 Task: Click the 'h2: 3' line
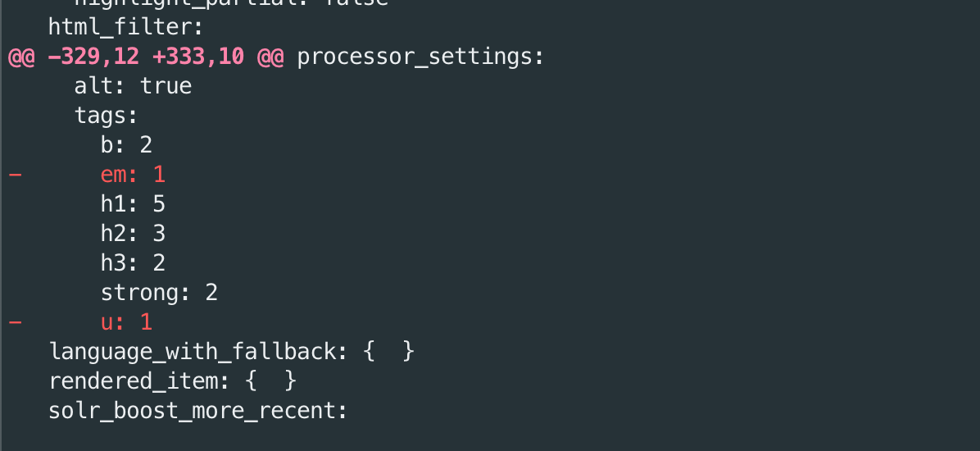pos(133,234)
